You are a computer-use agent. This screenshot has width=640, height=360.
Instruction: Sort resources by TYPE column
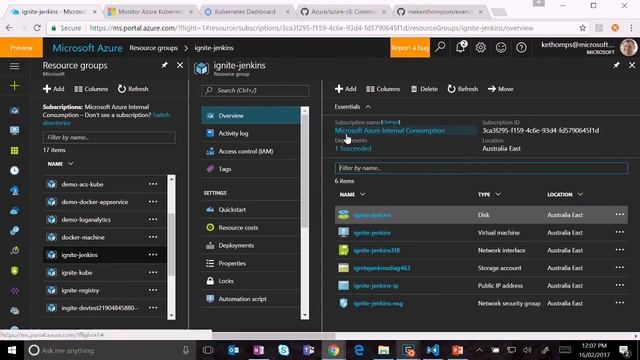click(489, 195)
